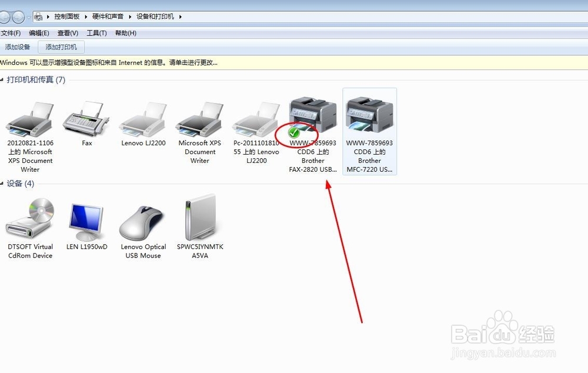Navigate to 控制面板 in the address bar
Viewport: 588px width, 373px height.
67,16
